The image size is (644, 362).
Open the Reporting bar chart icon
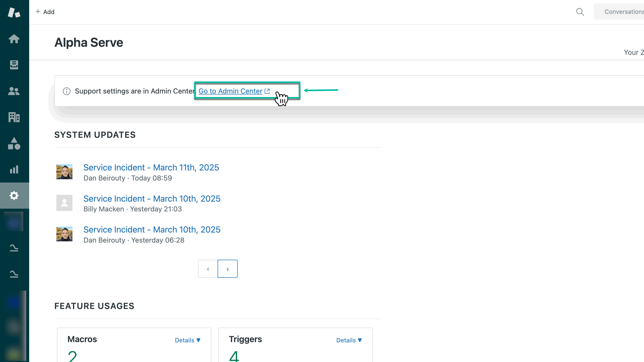click(x=14, y=169)
